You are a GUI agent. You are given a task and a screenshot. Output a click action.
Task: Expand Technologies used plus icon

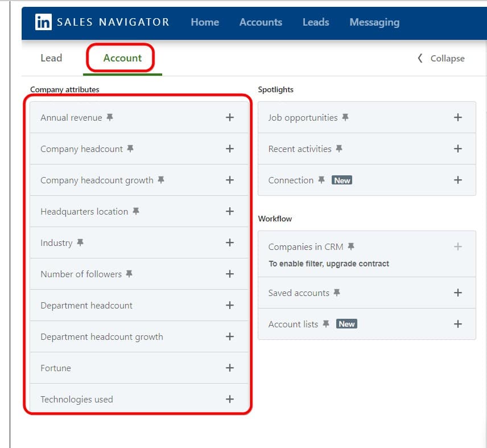click(x=229, y=399)
